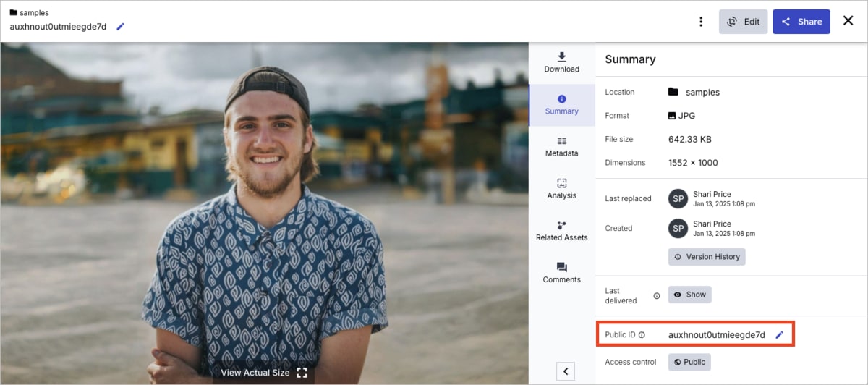The width and height of the screenshot is (868, 385).
Task: Click Shari Price in Last replaced row
Action: [712, 194]
